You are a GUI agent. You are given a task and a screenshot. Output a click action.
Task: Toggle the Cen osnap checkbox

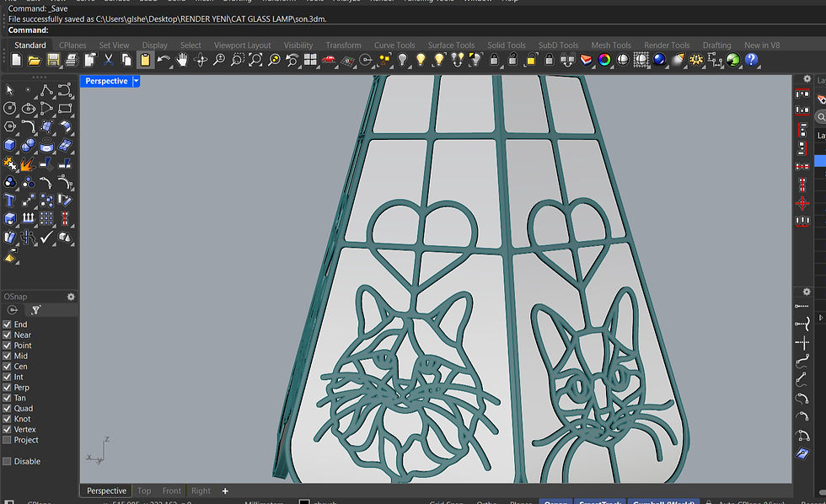tap(7, 367)
